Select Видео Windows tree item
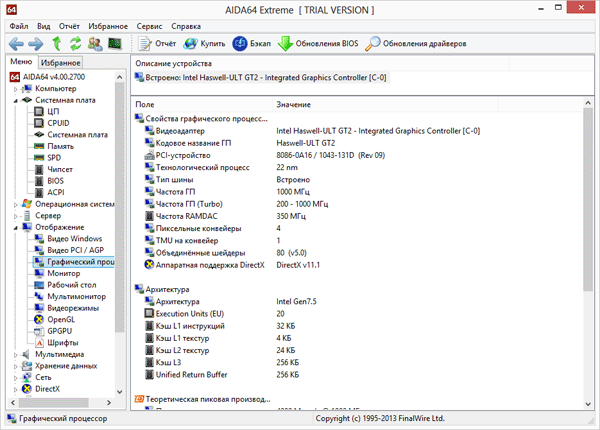Screen dimensions: 600x430 click(68, 239)
